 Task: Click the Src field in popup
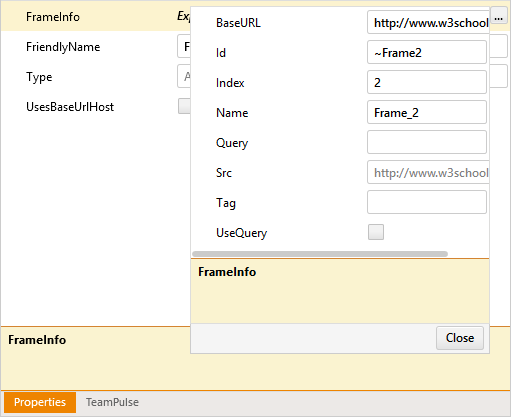pyautogui.click(x=428, y=172)
